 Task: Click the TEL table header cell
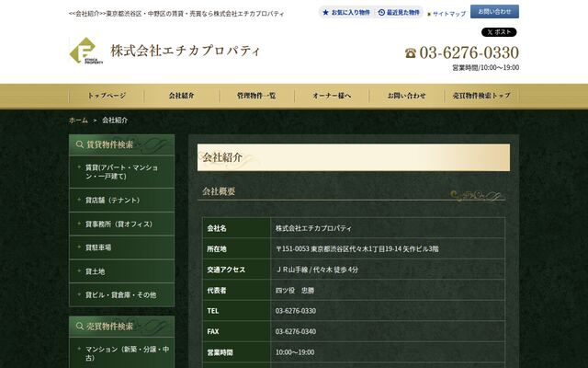tap(237, 311)
